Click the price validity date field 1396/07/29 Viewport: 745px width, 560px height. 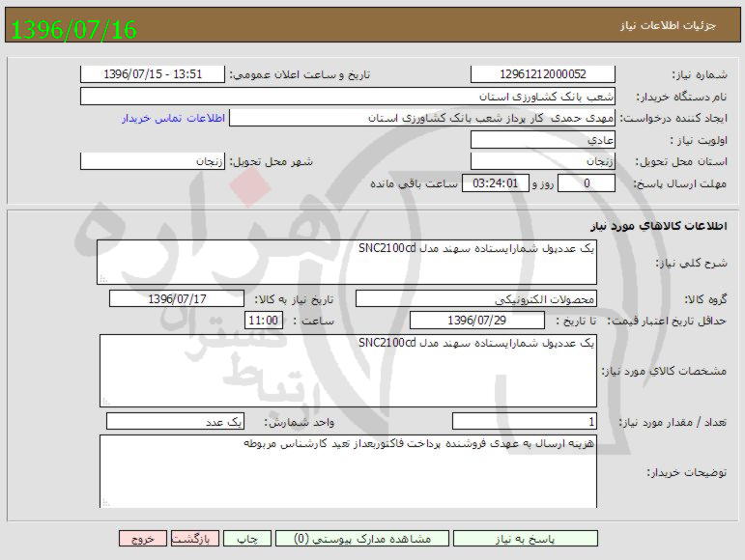(476, 321)
